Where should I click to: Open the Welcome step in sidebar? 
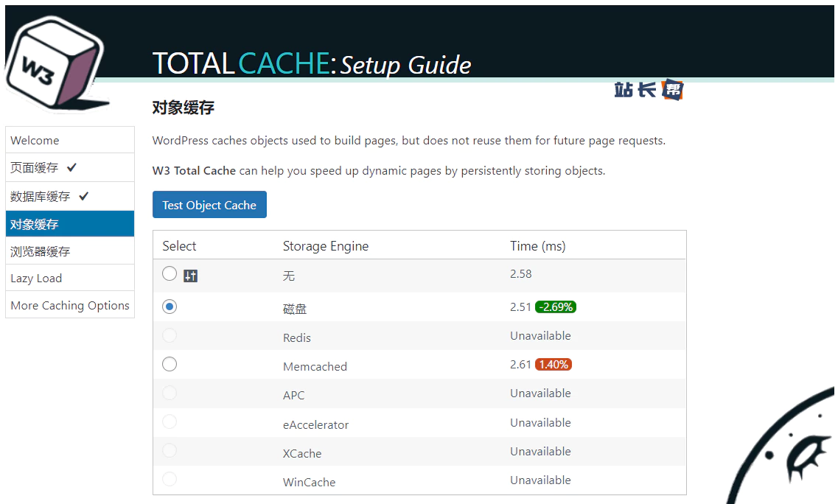(35, 140)
